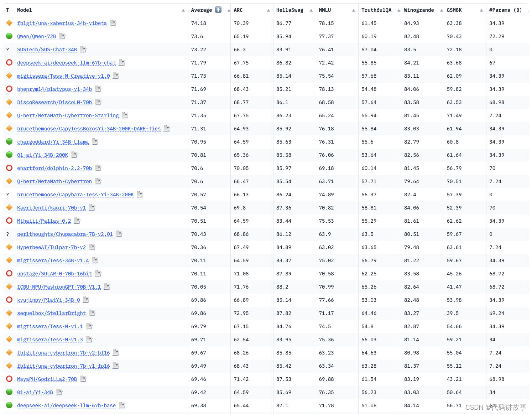Click the #Params (B) column header

coord(505,10)
